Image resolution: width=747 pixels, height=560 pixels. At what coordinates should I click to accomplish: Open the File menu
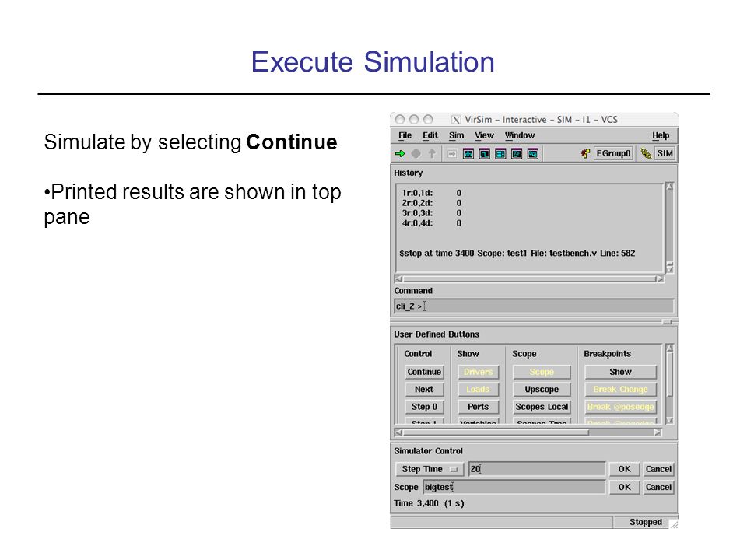pyautogui.click(x=405, y=135)
